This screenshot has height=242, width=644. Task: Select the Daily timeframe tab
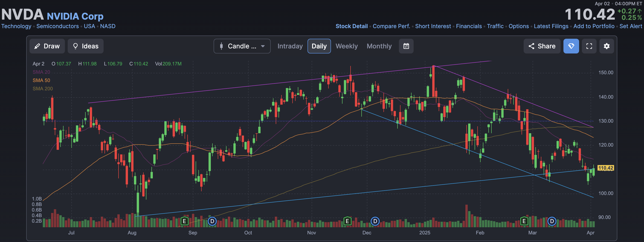pyautogui.click(x=319, y=46)
